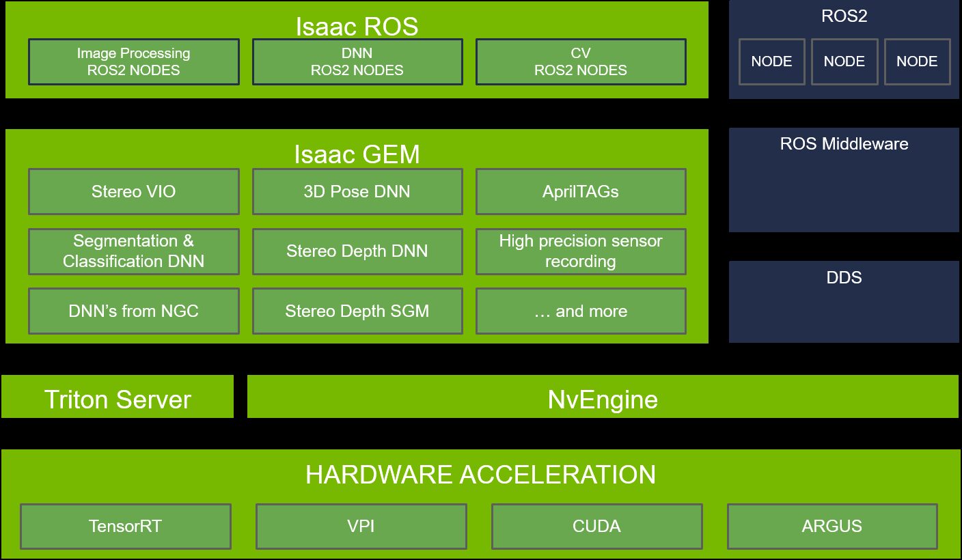Open the ARGUS block
962x560 pixels.
[833, 527]
